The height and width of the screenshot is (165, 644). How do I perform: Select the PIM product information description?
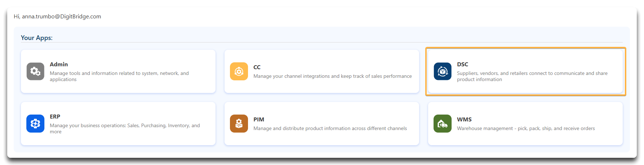click(330, 129)
